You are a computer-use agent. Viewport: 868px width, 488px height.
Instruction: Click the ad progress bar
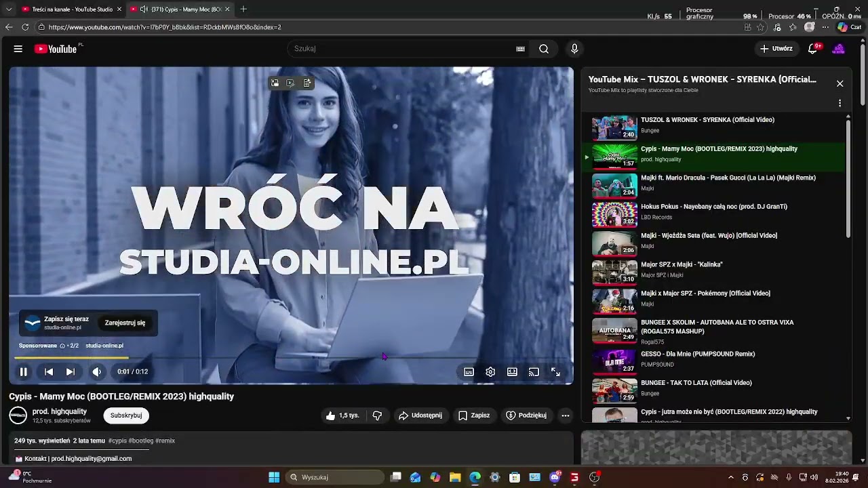291,358
